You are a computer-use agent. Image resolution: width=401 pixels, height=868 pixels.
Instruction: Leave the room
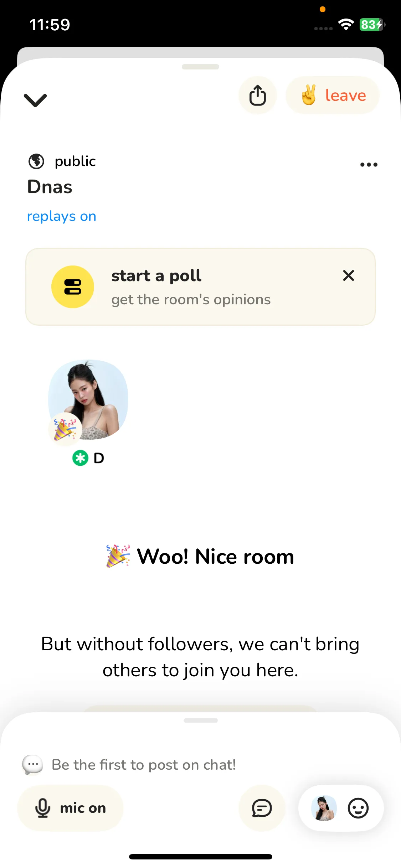[x=333, y=95]
